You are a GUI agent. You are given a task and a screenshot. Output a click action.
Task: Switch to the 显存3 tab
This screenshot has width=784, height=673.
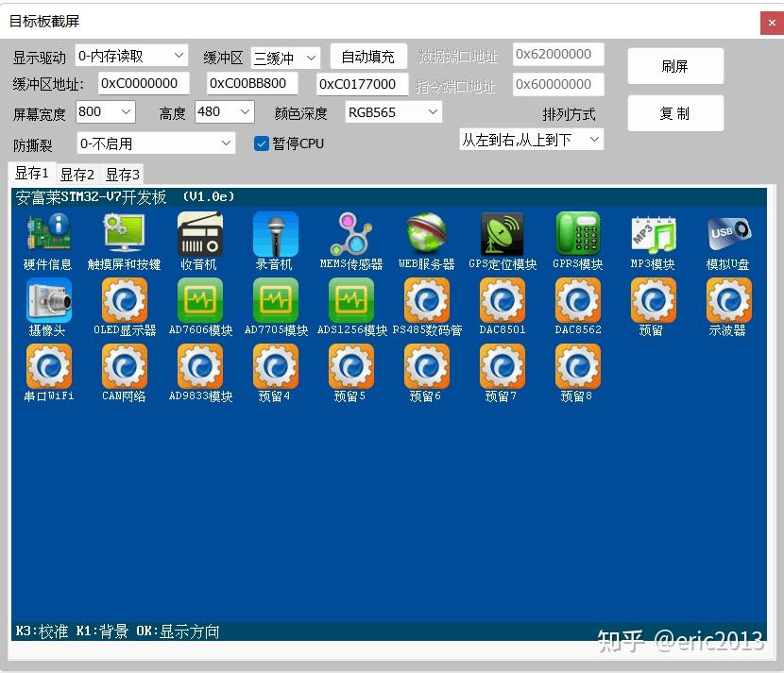pos(122,174)
